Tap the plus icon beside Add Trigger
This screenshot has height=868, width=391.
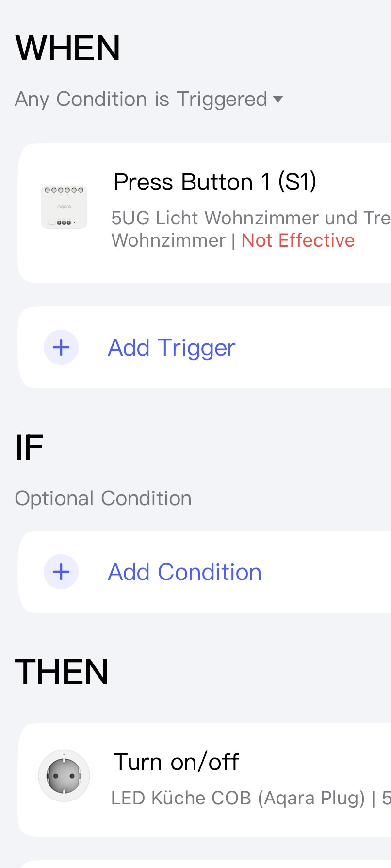[61, 347]
